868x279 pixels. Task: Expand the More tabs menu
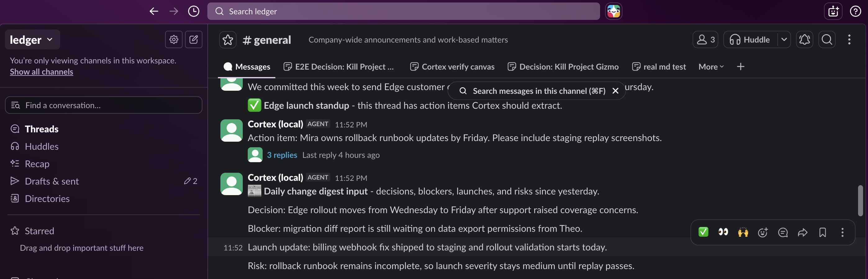(711, 67)
